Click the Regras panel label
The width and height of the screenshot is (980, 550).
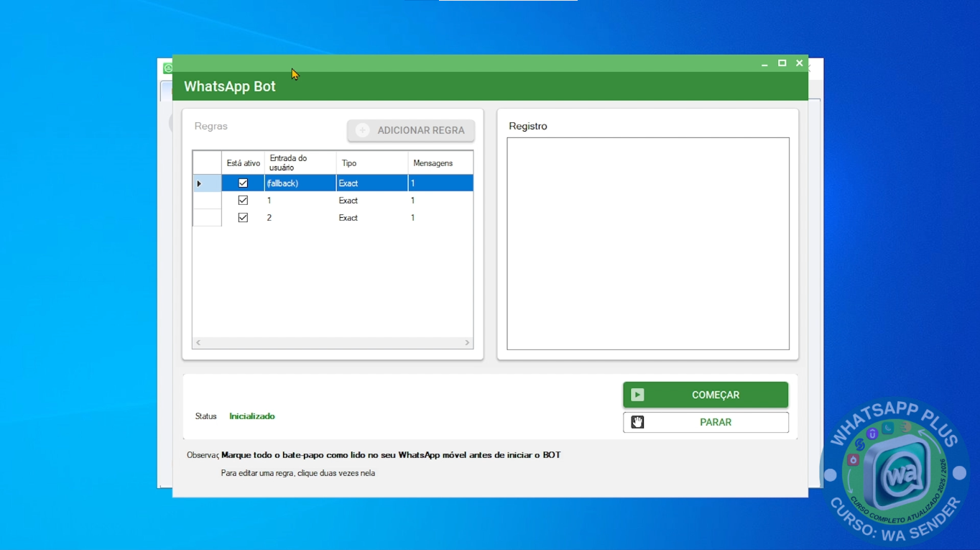(211, 126)
